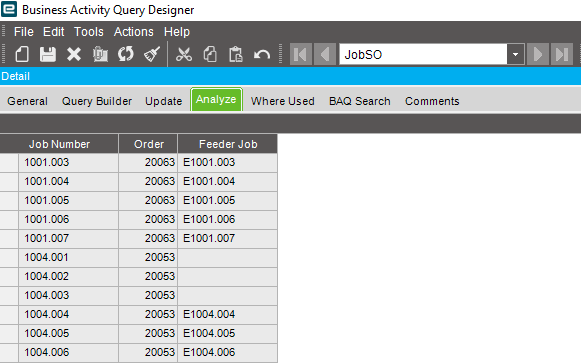Select job number cell 1001.007

[x=69, y=238]
